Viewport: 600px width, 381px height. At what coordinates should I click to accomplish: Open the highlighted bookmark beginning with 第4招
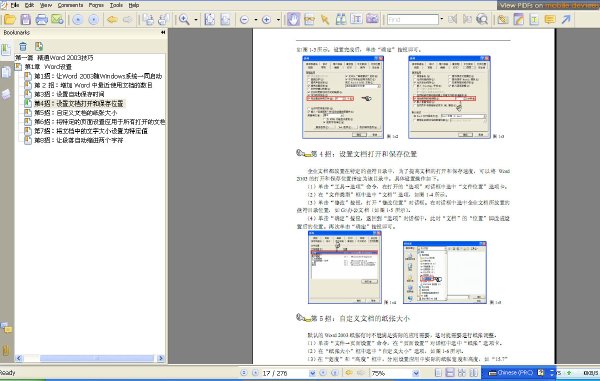[79, 103]
